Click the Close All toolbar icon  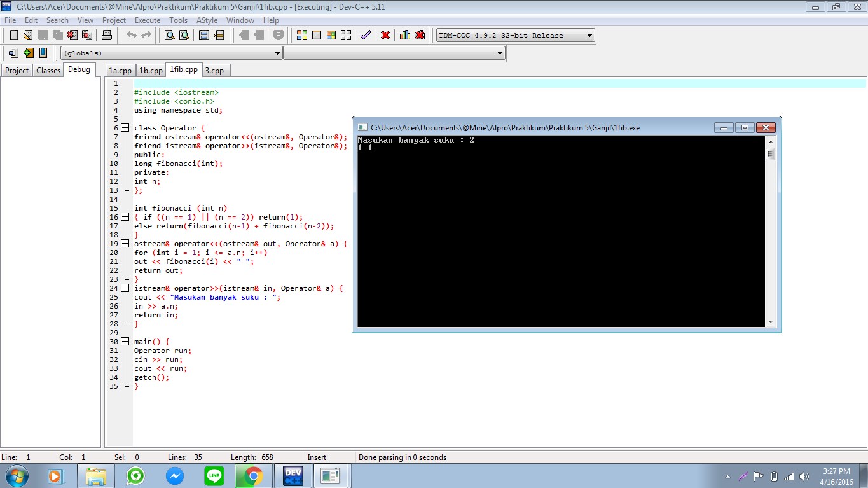click(87, 35)
